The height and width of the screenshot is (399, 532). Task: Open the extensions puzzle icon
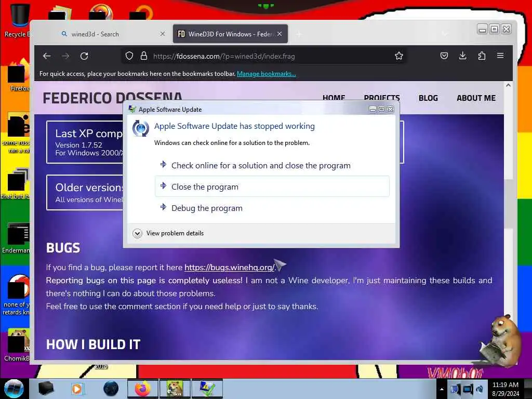click(482, 56)
